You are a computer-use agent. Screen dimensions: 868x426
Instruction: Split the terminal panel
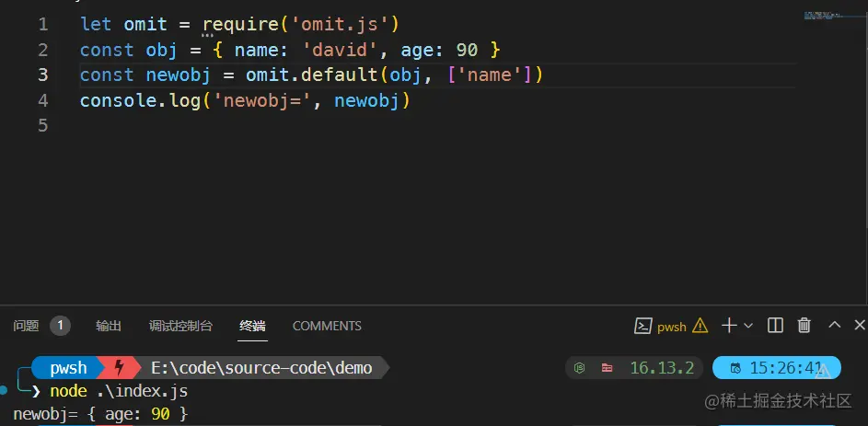(776, 326)
